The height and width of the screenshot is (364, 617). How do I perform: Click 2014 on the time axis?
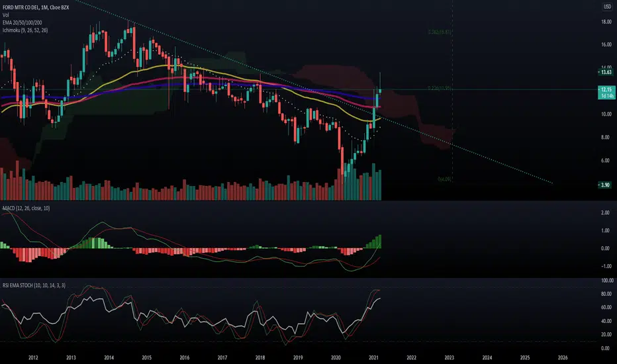click(x=109, y=357)
